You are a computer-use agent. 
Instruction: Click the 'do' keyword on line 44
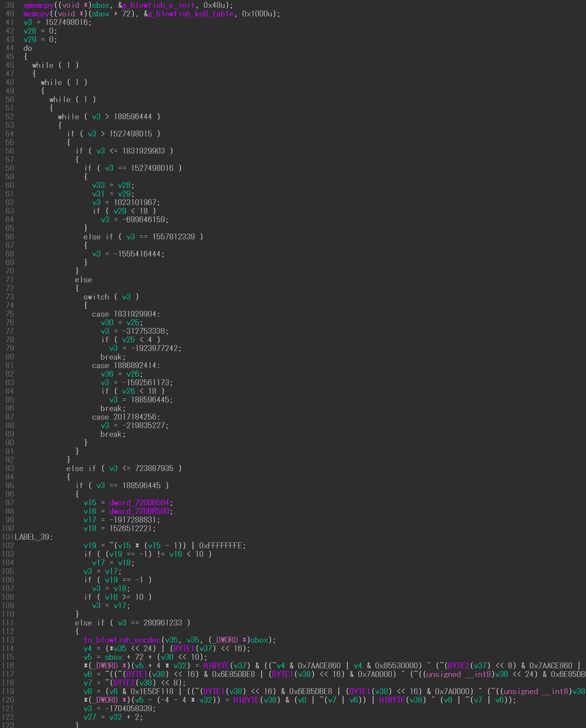28,48
